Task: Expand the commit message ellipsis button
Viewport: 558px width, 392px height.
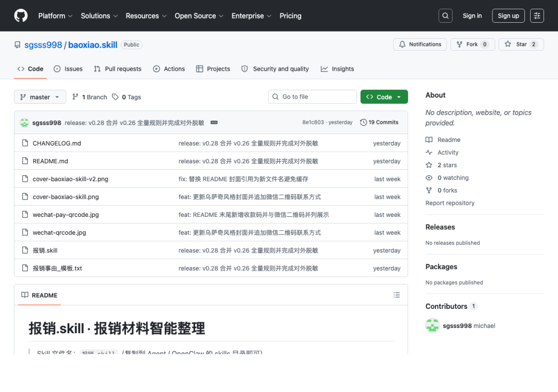Action: tap(214, 122)
